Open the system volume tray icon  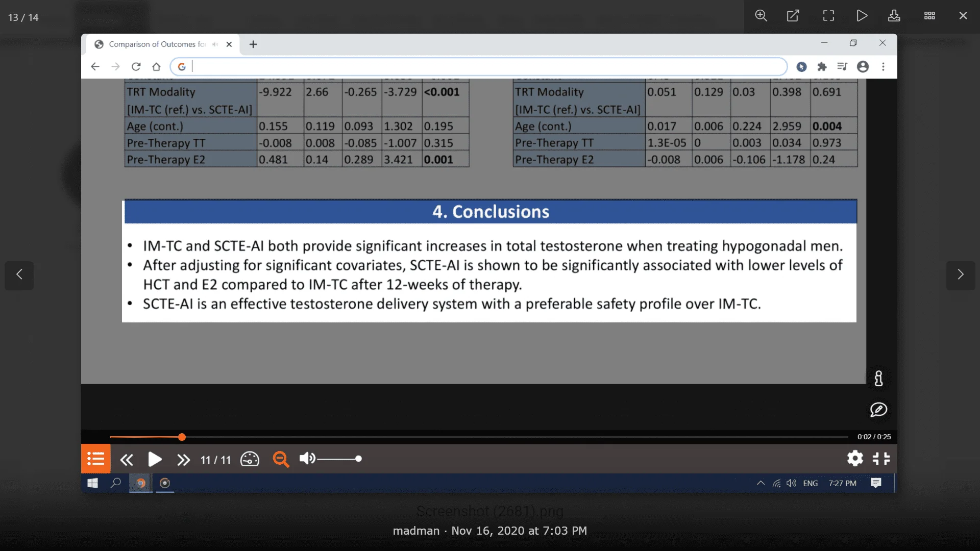coord(791,483)
